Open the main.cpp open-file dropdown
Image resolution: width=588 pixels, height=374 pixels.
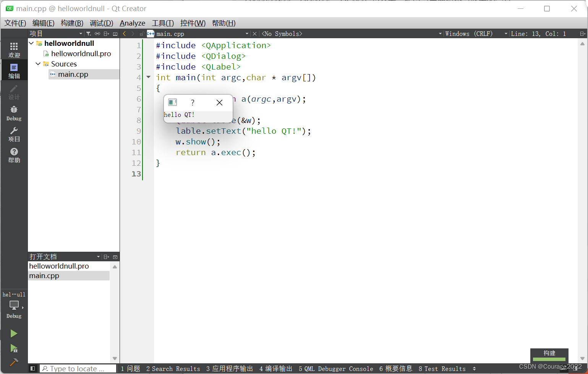coord(247,34)
